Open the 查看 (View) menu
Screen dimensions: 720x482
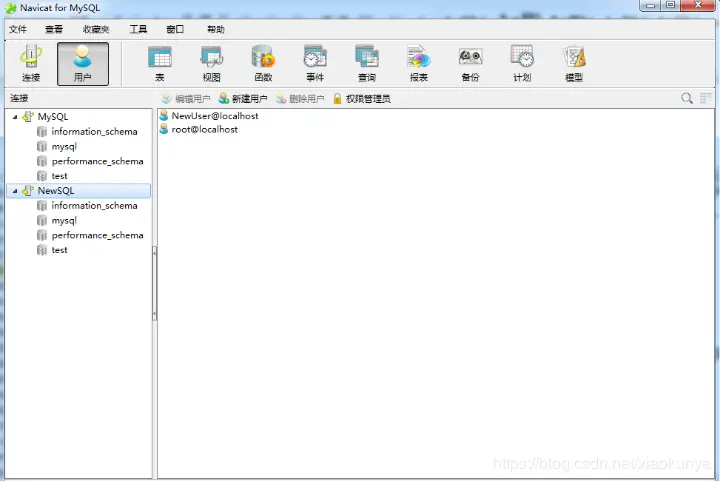[x=54, y=29]
